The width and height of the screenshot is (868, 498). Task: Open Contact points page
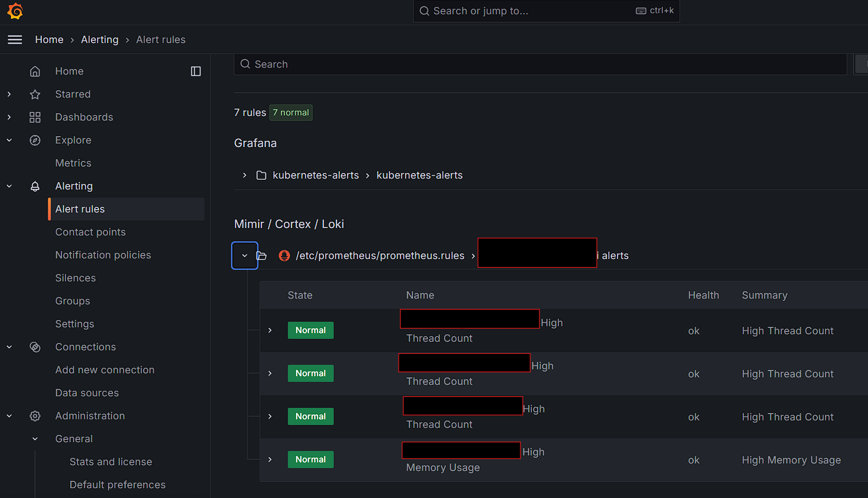(x=90, y=232)
